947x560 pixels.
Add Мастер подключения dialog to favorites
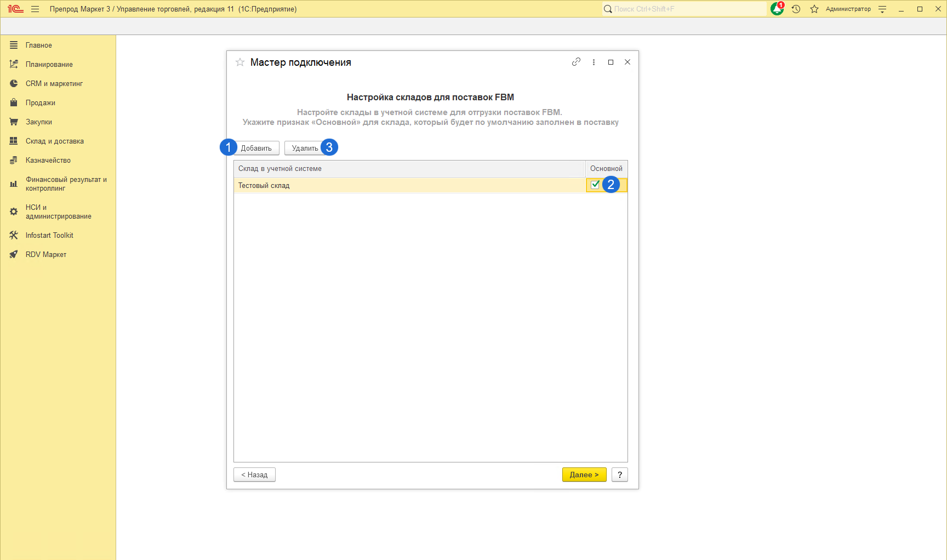pos(240,62)
